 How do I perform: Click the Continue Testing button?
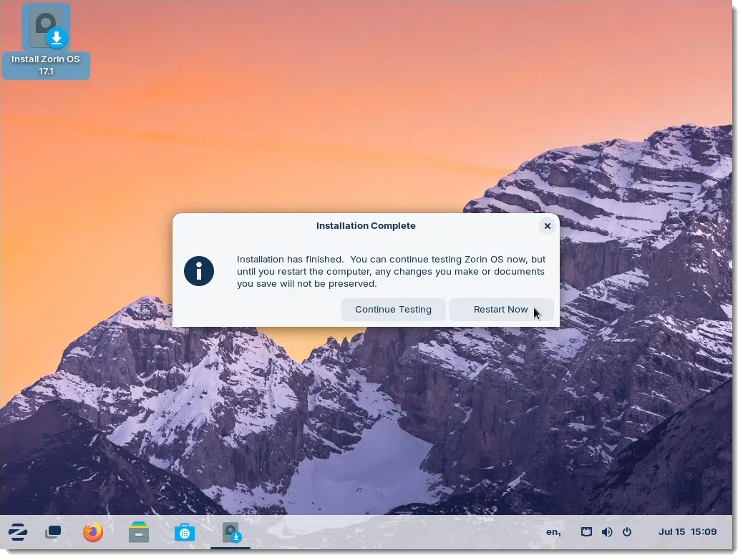(393, 310)
